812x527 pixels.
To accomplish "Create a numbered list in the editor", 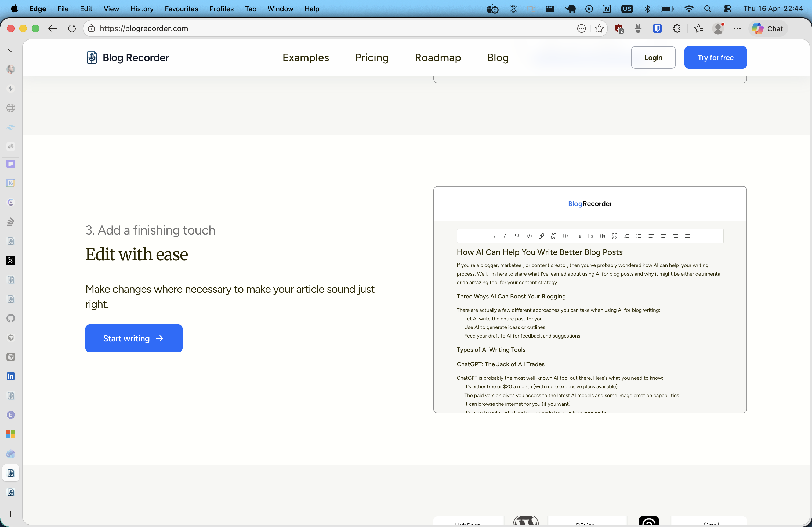I will click(x=627, y=236).
